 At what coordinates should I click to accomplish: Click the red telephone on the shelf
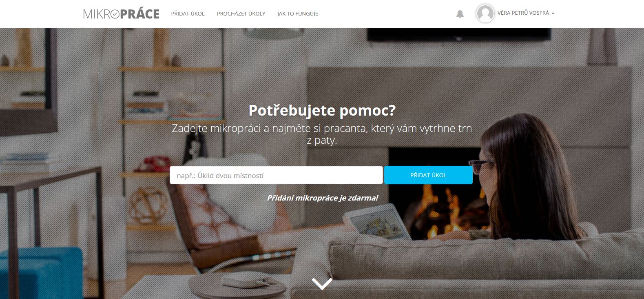click(x=152, y=164)
